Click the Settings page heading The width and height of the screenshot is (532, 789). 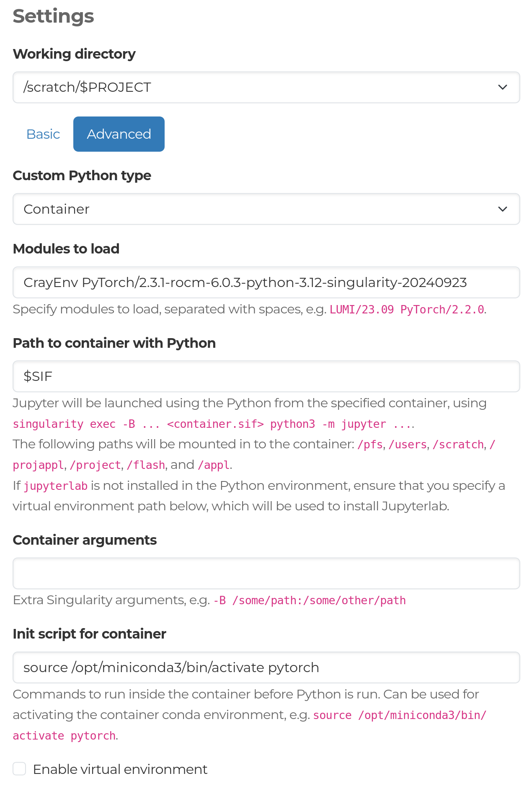pyautogui.click(x=53, y=17)
